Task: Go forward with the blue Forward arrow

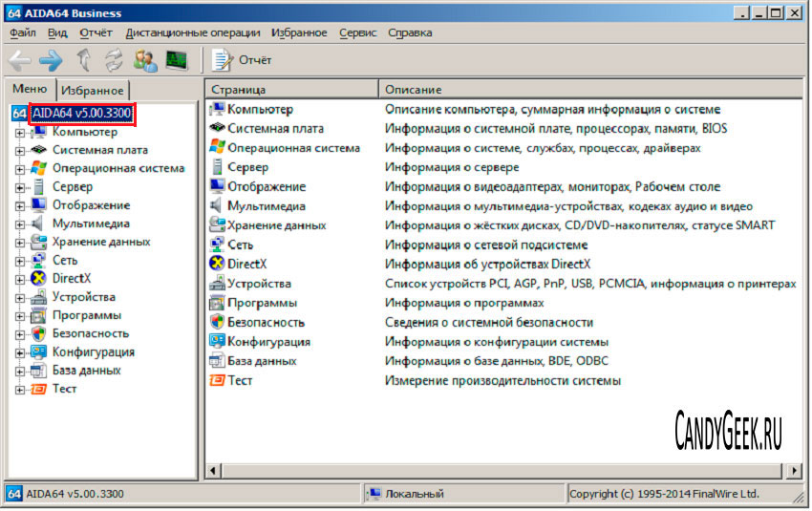Action: [x=51, y=60]
